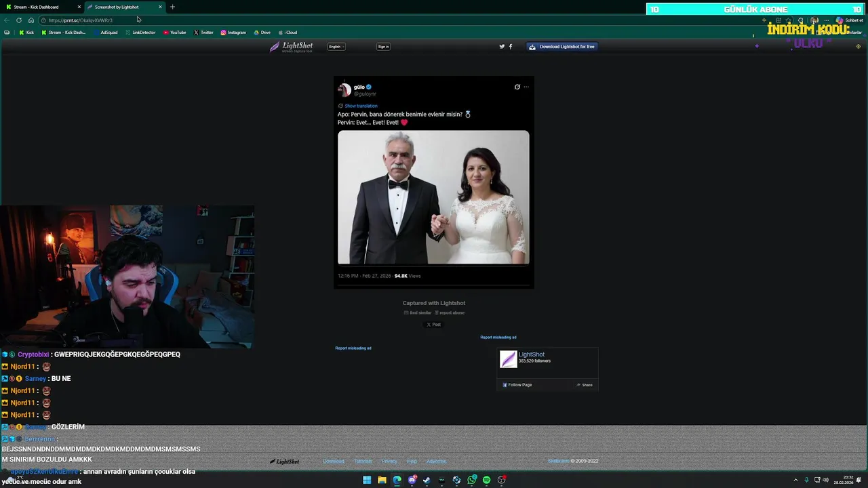Screen dimensions: 868x488
Task: Open the LinkDetector bookmark
Action: (x=140, y=33)
